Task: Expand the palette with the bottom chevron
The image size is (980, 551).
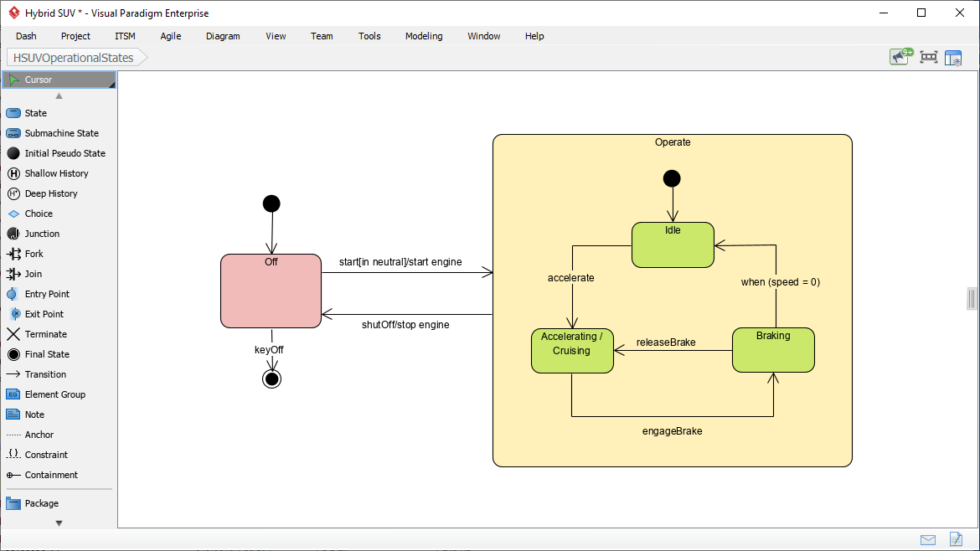Action: tap(59, 522)
